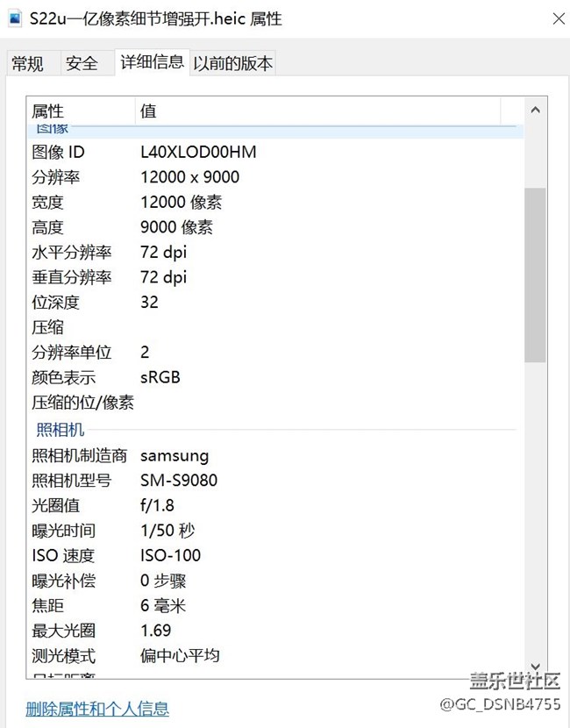Select the 测光模式 row
This screenshot has width=570, height=728.
tap(275, 656)
